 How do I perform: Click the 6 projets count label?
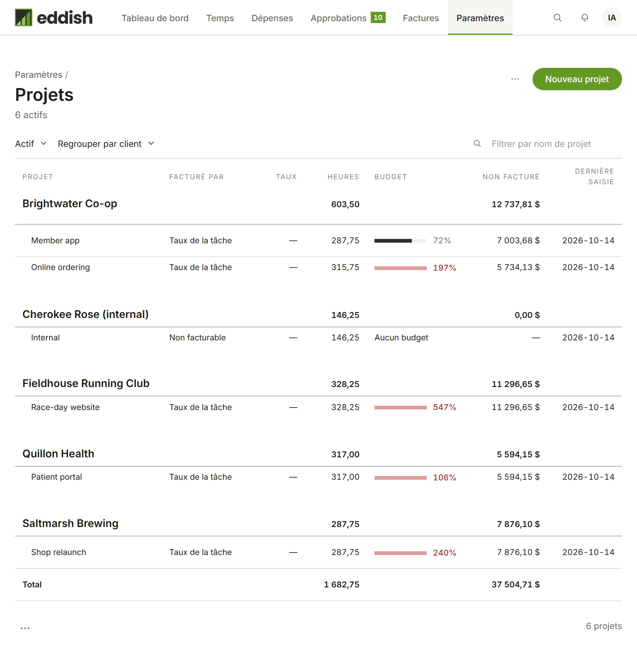pyautogui.click(x=604, y=626)
